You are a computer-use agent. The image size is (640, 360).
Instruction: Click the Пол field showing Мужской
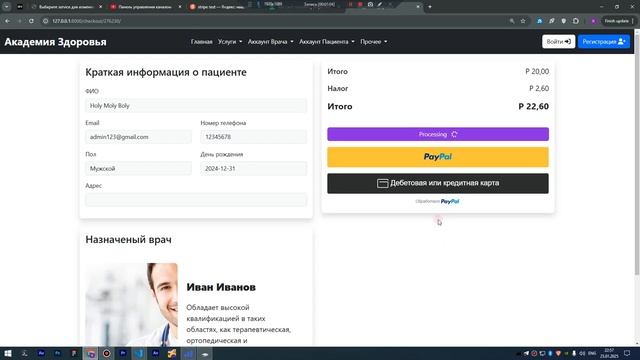coord(138,169)
